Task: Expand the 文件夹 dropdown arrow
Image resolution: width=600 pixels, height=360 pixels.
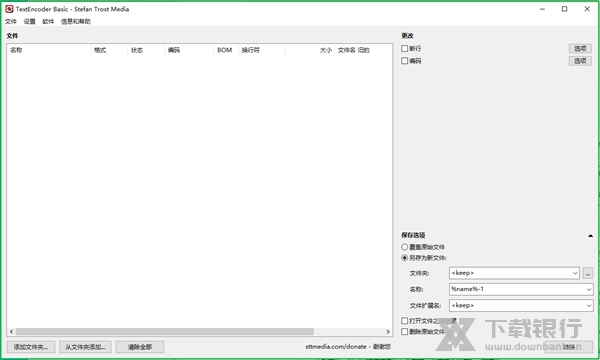Action: pos(575,273)
